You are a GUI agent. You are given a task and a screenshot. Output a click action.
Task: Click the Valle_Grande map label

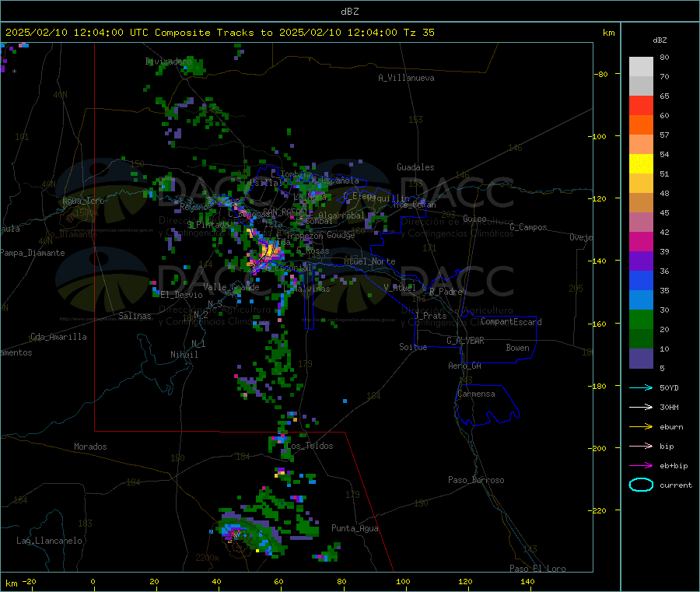(x=231, y=286)
